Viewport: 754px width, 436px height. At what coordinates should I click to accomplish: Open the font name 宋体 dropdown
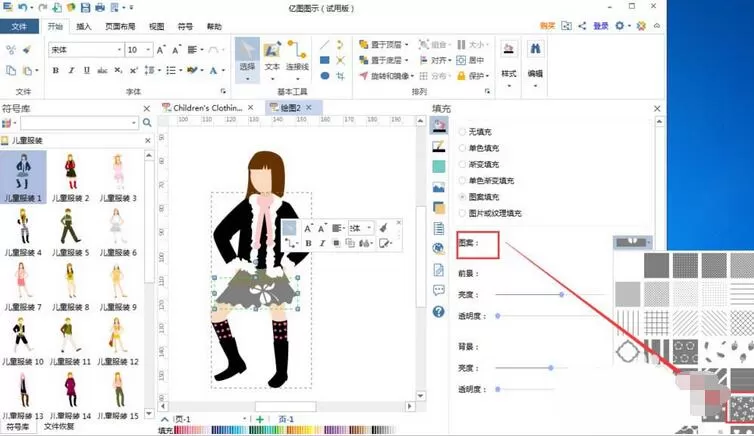coord(119,50)
